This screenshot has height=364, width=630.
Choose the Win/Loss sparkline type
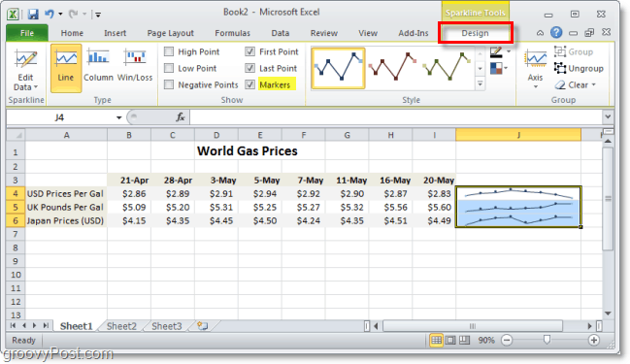tap(135, 66)
